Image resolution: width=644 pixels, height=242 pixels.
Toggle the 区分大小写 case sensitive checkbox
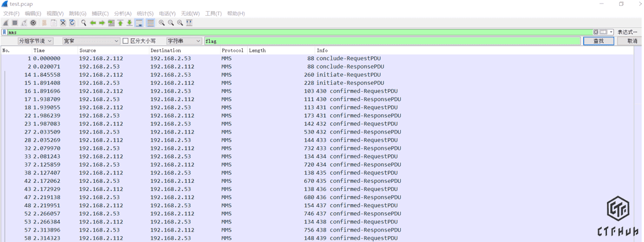[126, 41]
